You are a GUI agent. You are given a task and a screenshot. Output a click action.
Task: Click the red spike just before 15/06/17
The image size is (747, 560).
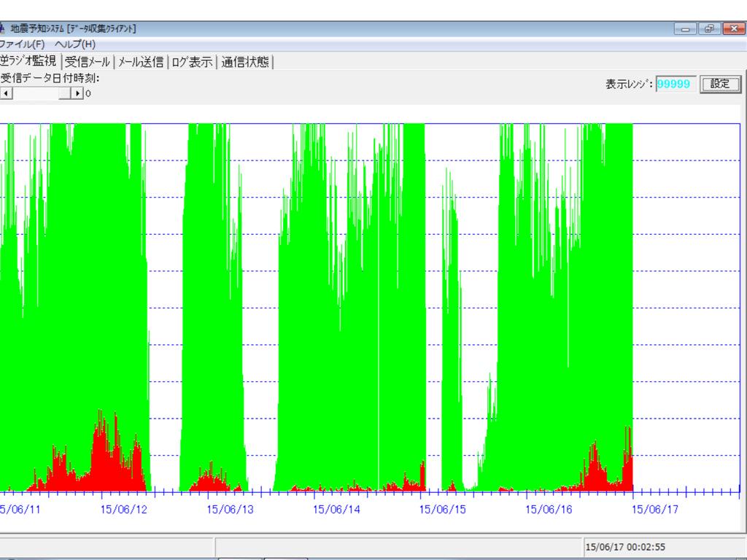pyautogui.click(x=628, y=459)
